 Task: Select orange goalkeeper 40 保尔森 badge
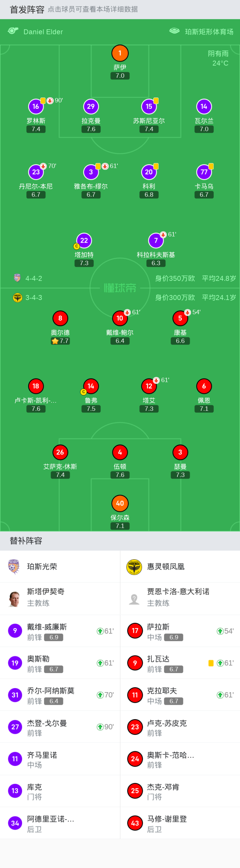120,503
